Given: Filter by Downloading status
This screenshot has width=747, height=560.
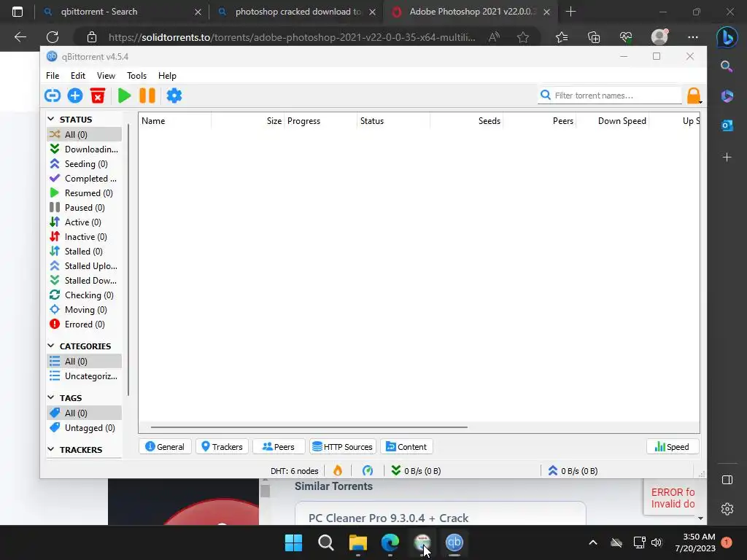Looking at the screenshot, I should point(84,149).
